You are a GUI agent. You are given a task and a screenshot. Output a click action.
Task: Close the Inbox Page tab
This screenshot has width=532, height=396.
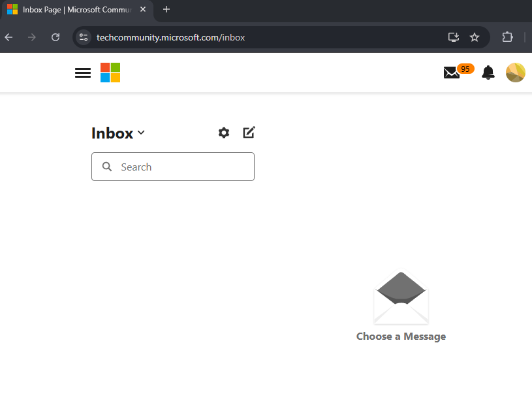[143, 10]
